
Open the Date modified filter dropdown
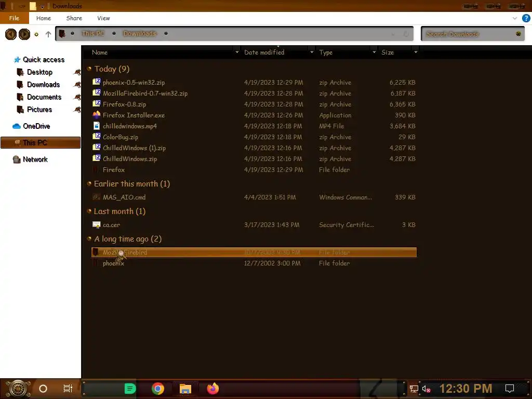coord(312,52)
